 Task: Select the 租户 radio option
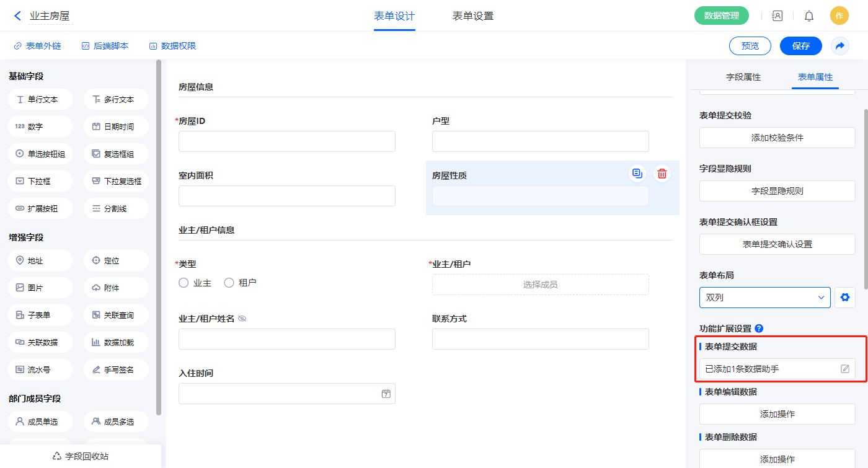click(x=229, y=283)
